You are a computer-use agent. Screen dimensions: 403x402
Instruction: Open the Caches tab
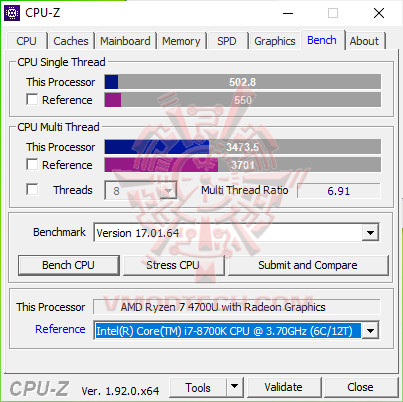click(x=71, y=41)
